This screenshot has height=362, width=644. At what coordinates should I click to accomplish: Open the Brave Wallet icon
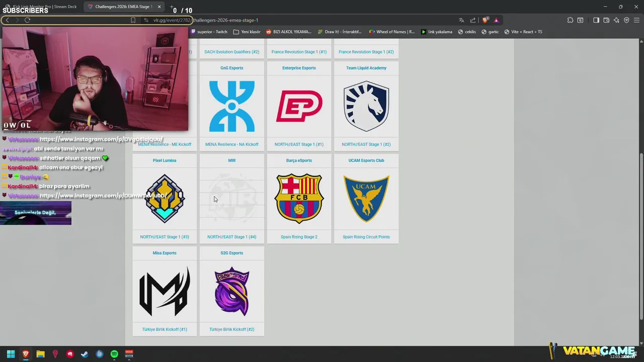click(606, 20)
